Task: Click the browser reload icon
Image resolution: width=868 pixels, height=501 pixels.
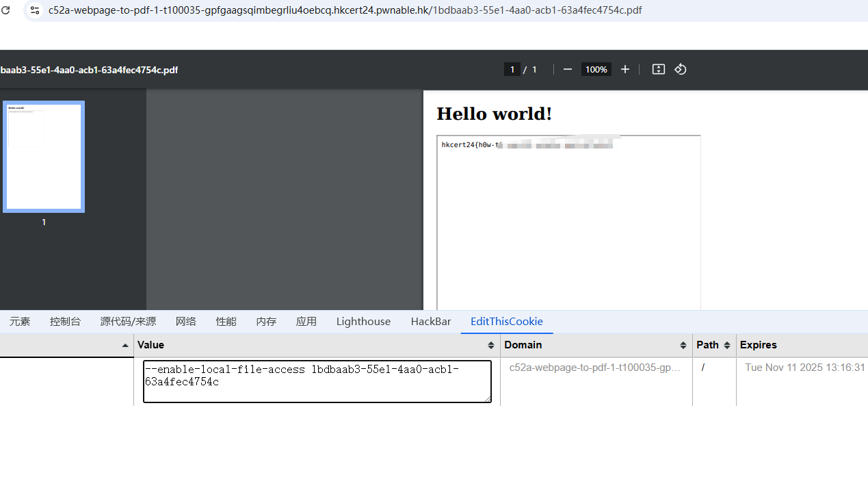Action: pos(5,10)
